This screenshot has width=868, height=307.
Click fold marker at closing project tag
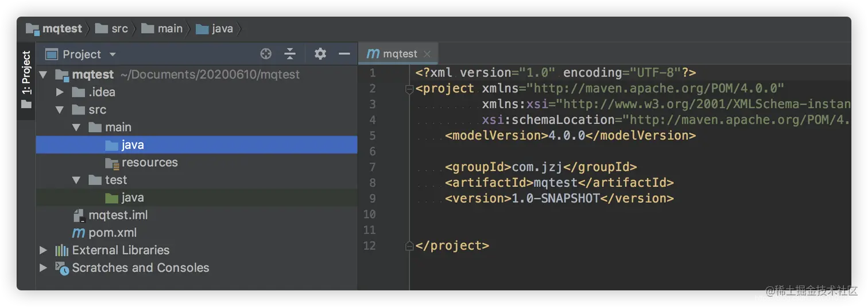[409, 246]
